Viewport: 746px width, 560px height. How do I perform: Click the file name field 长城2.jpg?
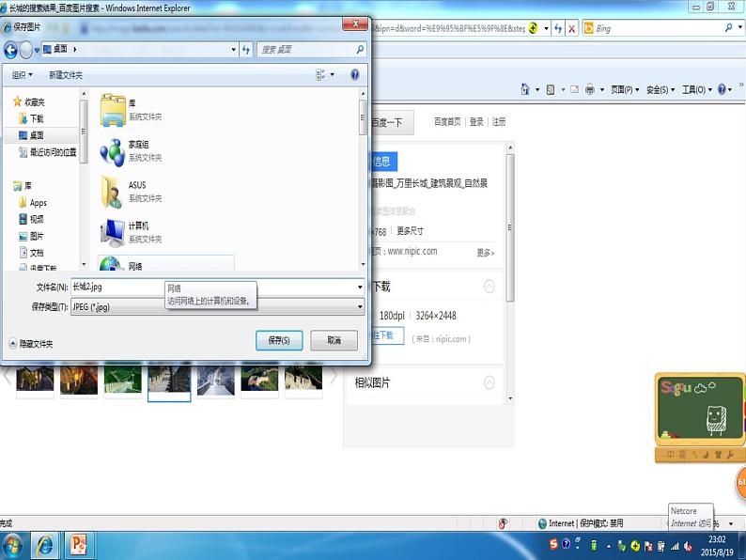214,287
